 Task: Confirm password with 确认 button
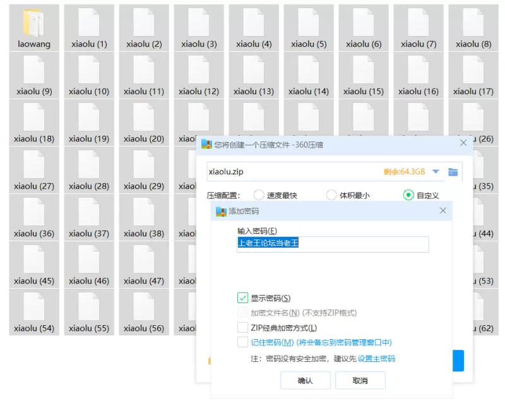pos(305,381)
